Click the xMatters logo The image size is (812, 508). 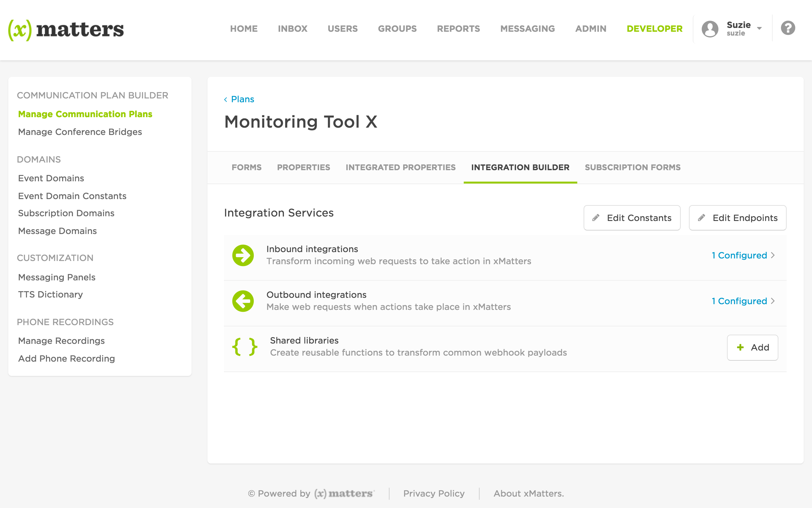pos(66,30)
